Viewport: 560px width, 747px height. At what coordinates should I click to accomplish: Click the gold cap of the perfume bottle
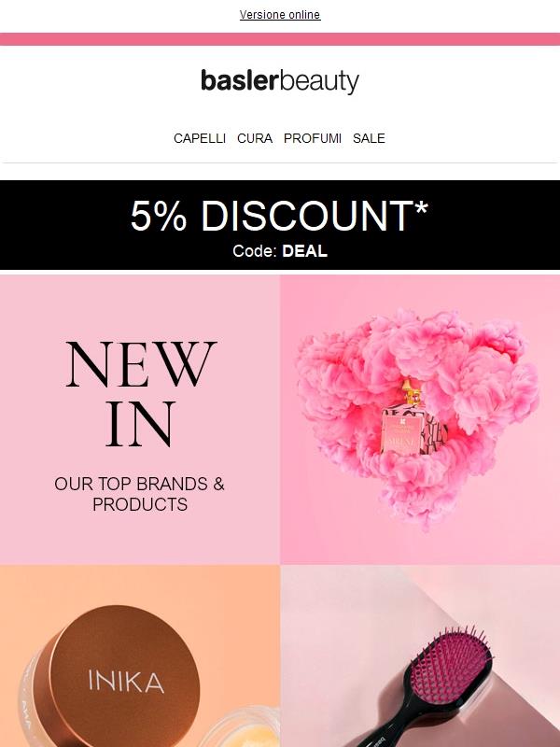coord(410,391)
